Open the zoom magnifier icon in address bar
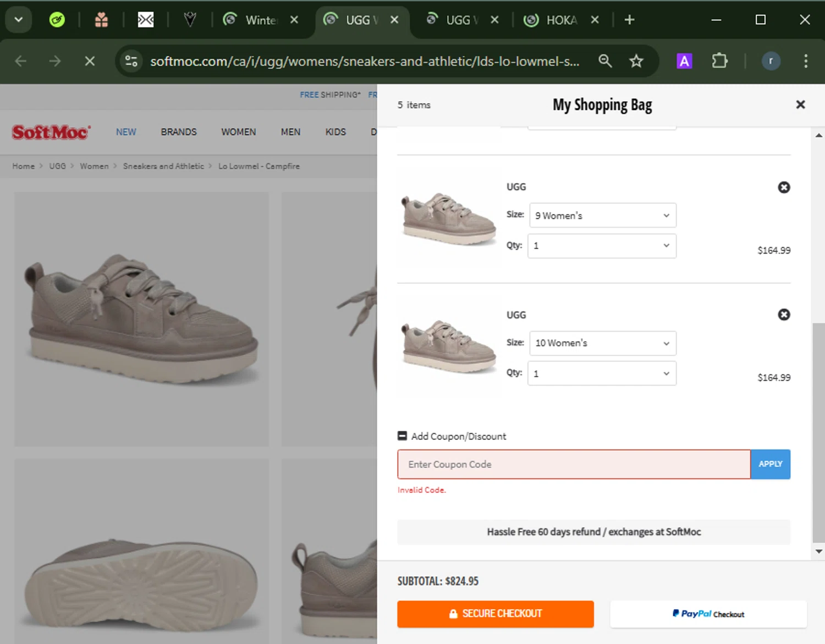This screenshot has width=825, height=644. coord(605,61)
